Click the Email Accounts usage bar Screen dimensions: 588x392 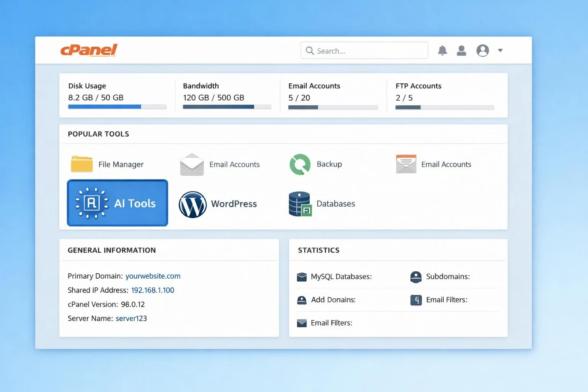pos(333,107)
